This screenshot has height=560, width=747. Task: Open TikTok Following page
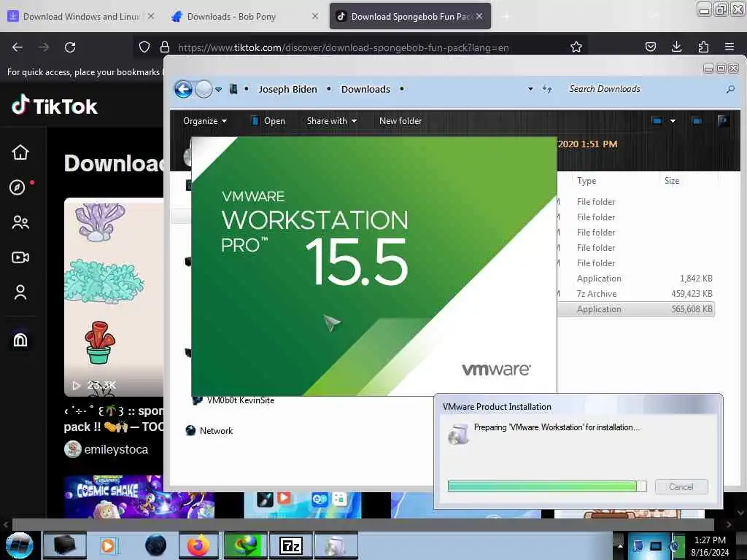(x=20, y=222)
